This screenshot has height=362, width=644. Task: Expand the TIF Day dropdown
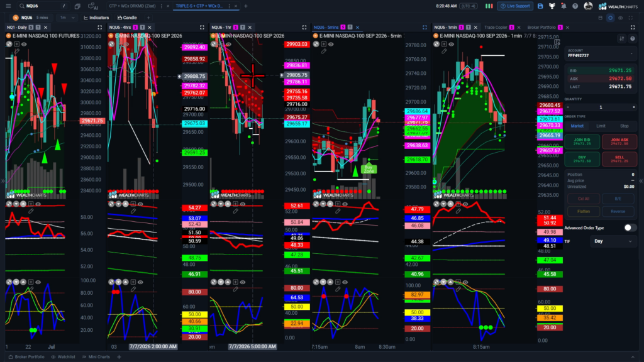point(613,241)
